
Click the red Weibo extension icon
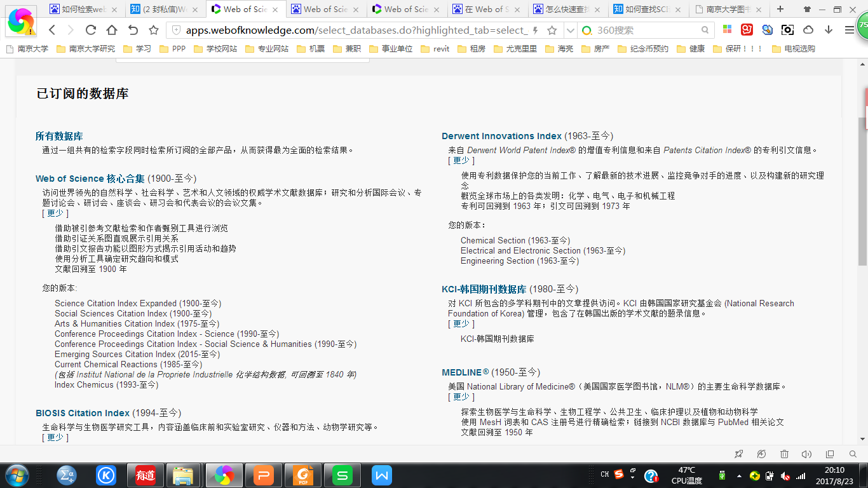[747, 30]
